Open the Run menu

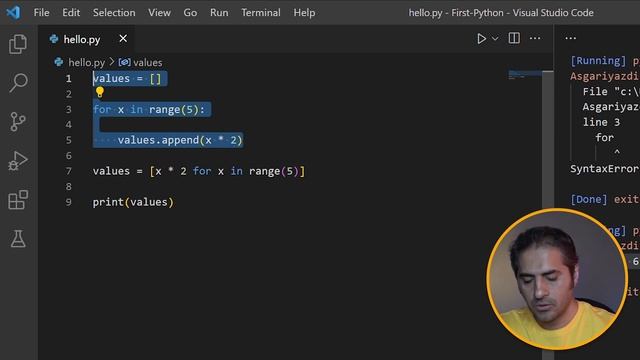point(219,13)
